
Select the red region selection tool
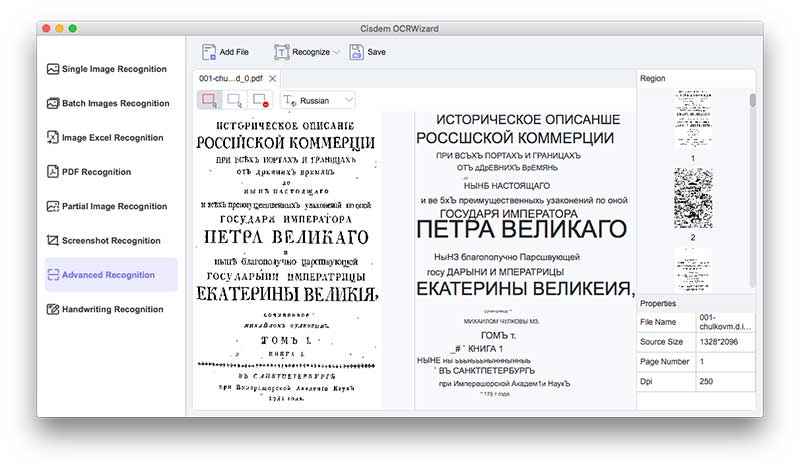(x=210, y=100)
